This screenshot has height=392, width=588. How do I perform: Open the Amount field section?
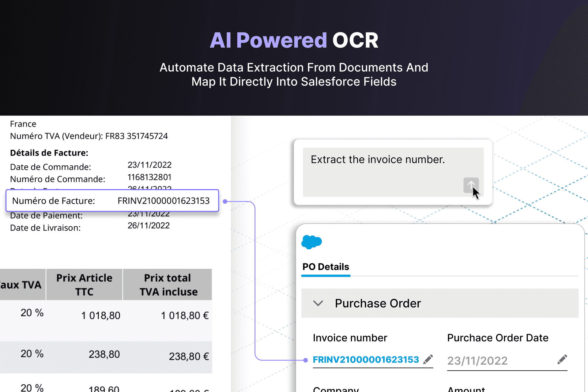click(x=466, y=388)
